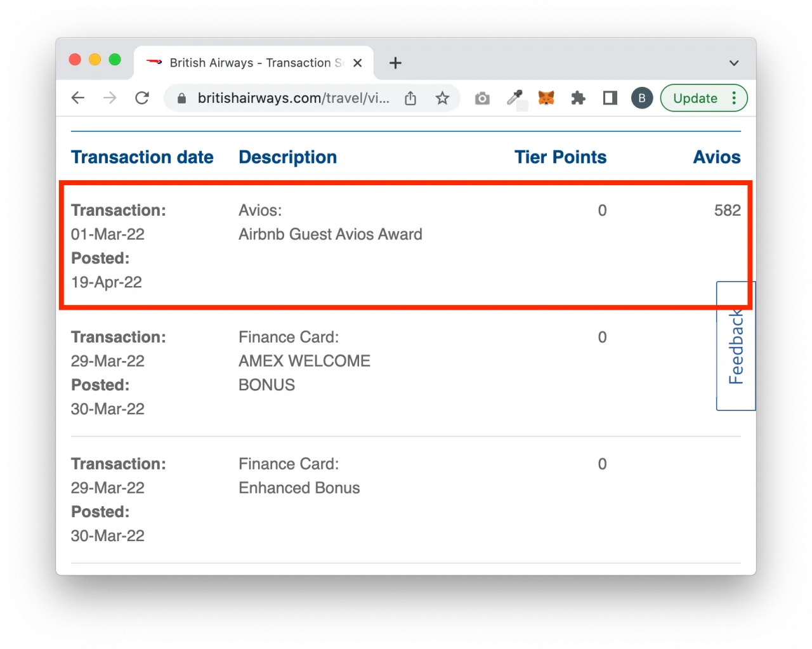Open the camera screenshot extension
The width and height of the screenshot is (812, 649).
coord(482,98)
